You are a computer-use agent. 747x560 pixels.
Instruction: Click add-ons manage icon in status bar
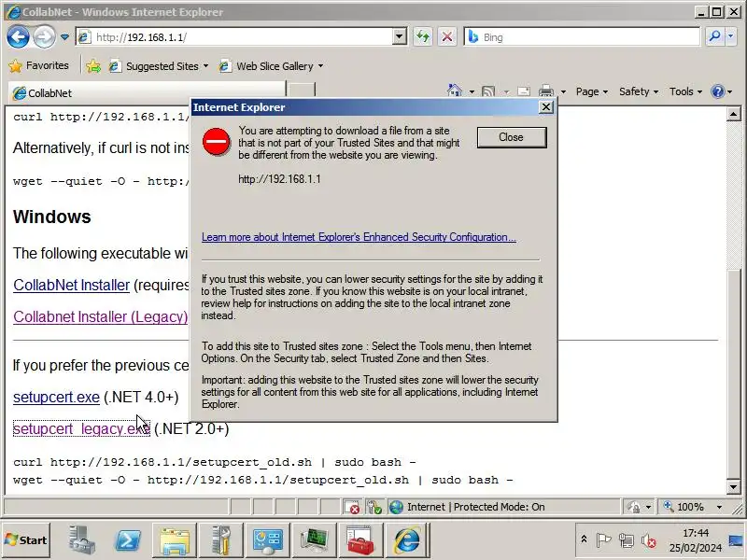[374, 507]
